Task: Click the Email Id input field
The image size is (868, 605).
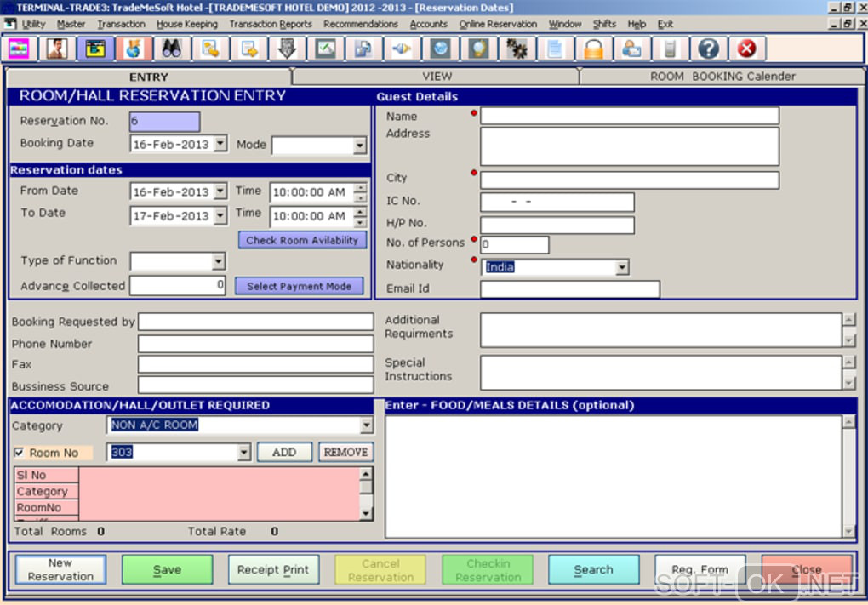Action: pyautogui.click(x=569, y=289)
